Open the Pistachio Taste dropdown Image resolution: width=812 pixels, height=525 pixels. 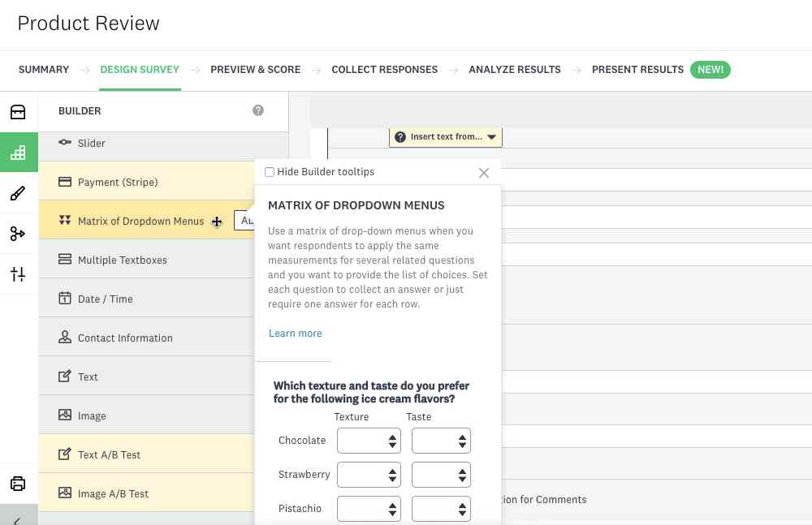pyautogui.click(x=441, y=509)
